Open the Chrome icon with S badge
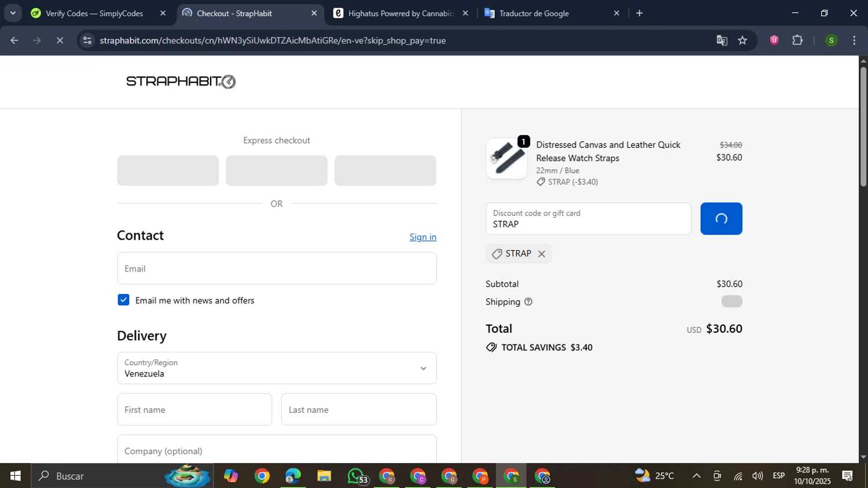This screenshot has width=868, height=488. pyautogui.click(x=512, y=476)
